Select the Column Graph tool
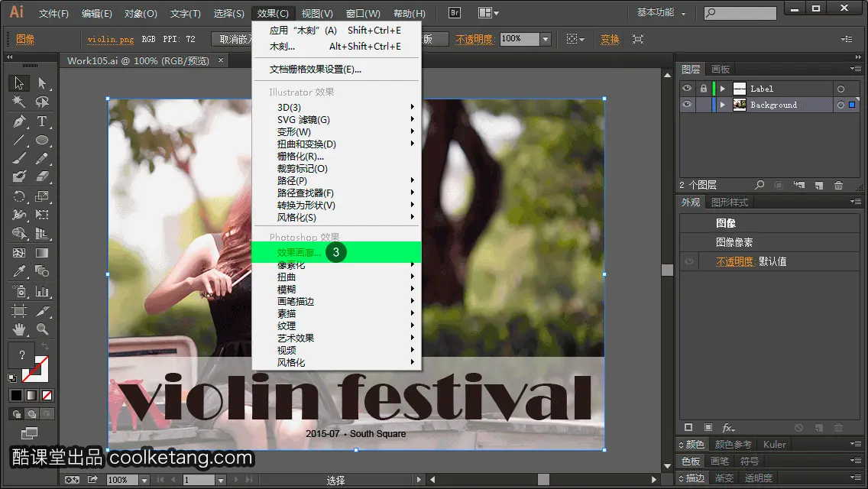The height and width of the screenshot is (489, 868). [x=42, y=291]
